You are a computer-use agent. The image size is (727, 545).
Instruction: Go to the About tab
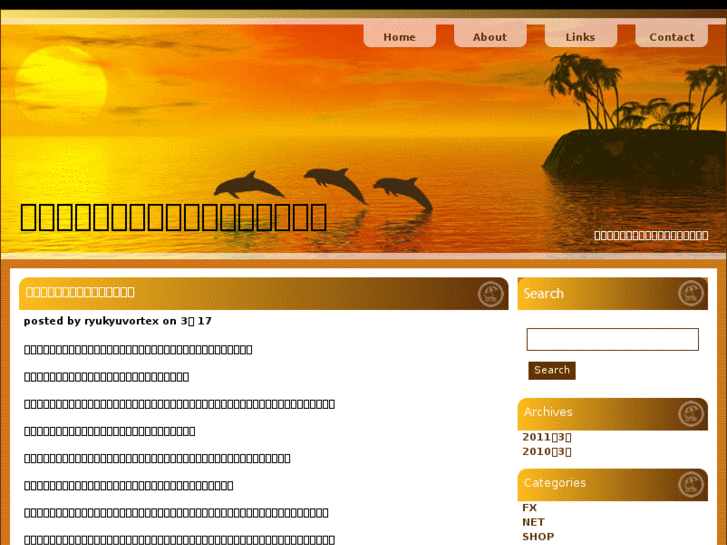[490, 37]
